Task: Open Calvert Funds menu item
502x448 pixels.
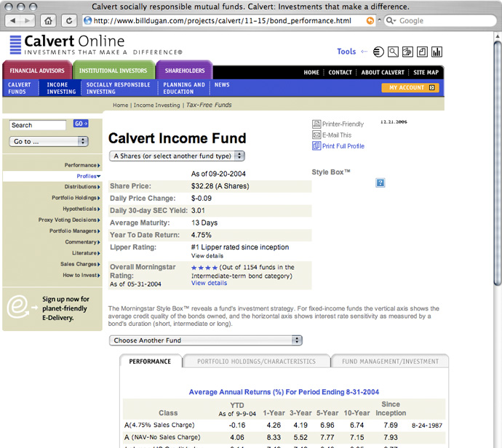Action: (x=20, y=88)
